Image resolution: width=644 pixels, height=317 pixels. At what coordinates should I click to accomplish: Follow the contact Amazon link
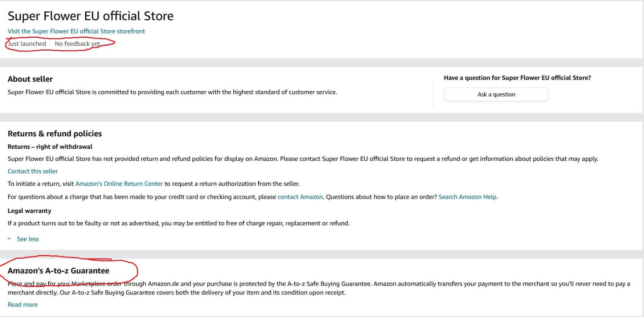click(x=300, y=197)
